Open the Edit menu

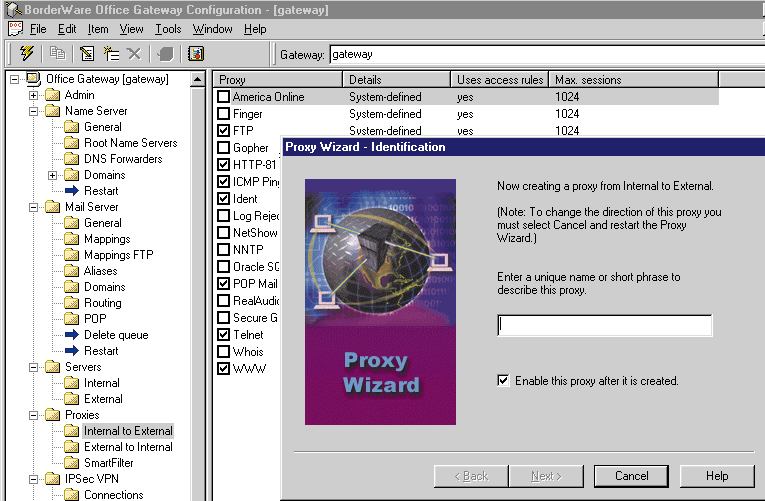[x=67, y=29]
